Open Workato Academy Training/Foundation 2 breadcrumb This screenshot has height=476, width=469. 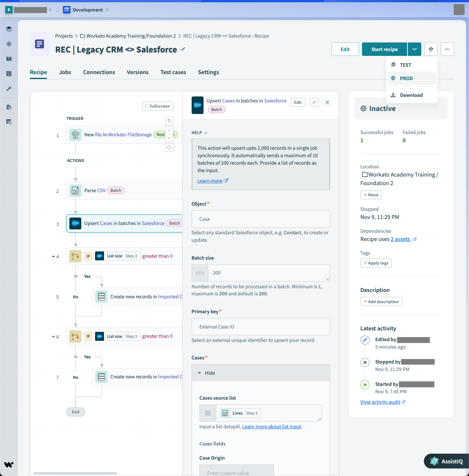pyautogui.click(x=128, y=36)
